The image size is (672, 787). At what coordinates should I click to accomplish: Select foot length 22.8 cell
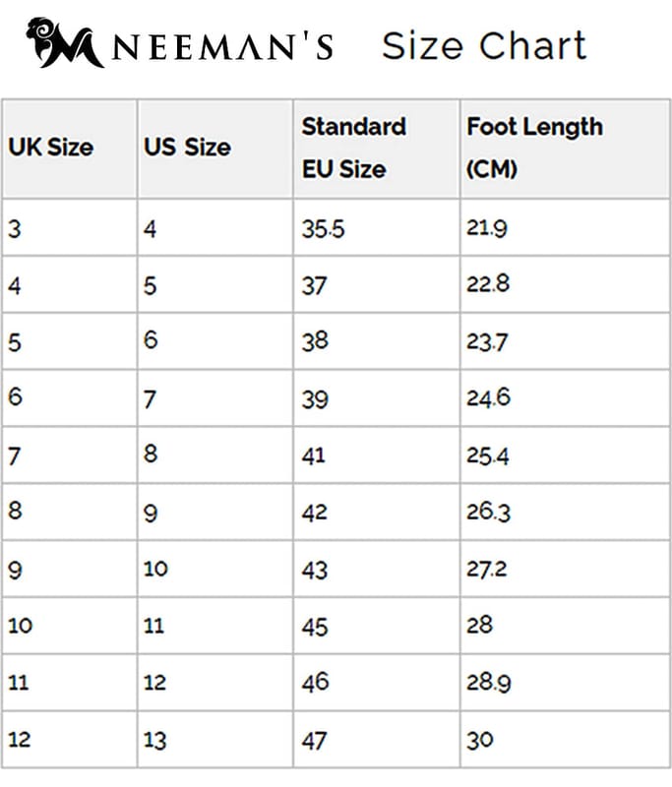click(x=487, y=285)
